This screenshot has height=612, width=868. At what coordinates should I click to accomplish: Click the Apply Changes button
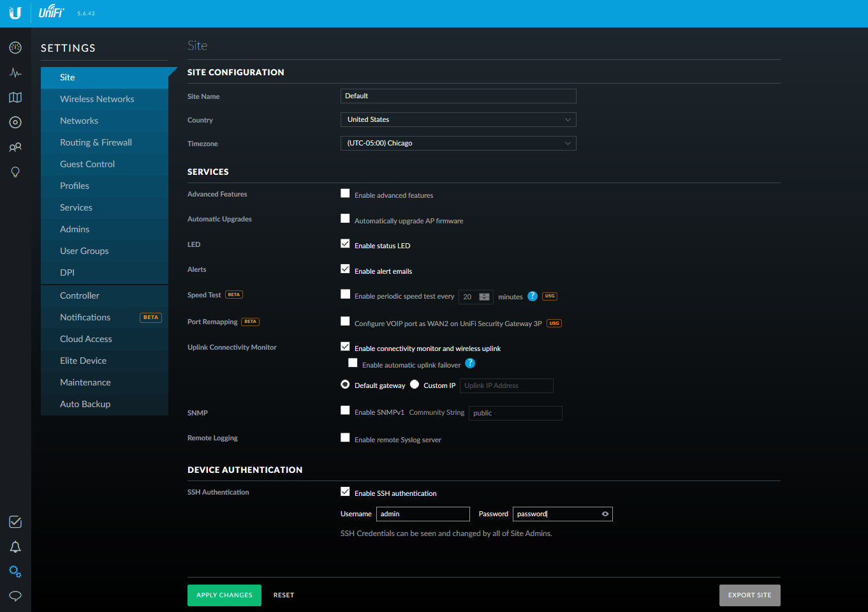click(x=224, y=595)
